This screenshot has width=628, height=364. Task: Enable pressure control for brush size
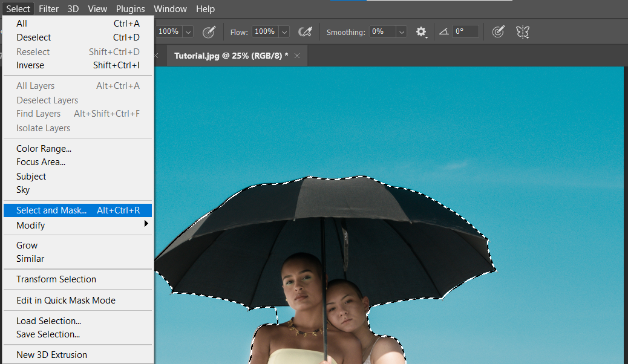click(x=499, y=31)
